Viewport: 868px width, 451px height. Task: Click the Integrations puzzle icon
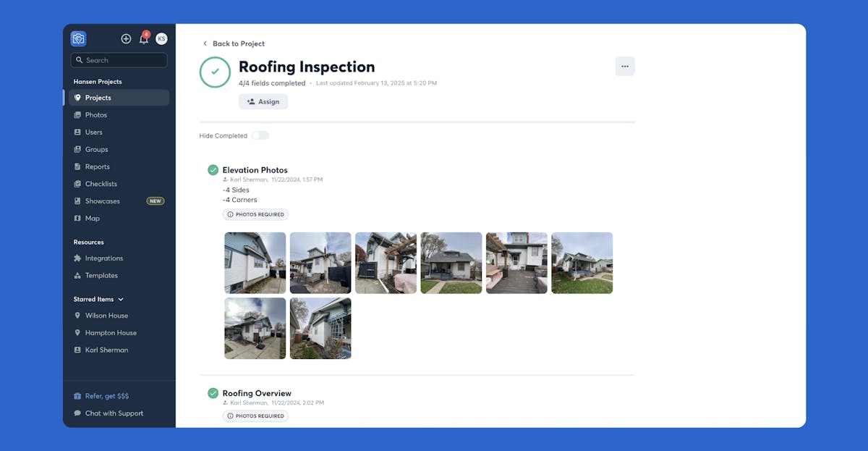tap(77, 258)
